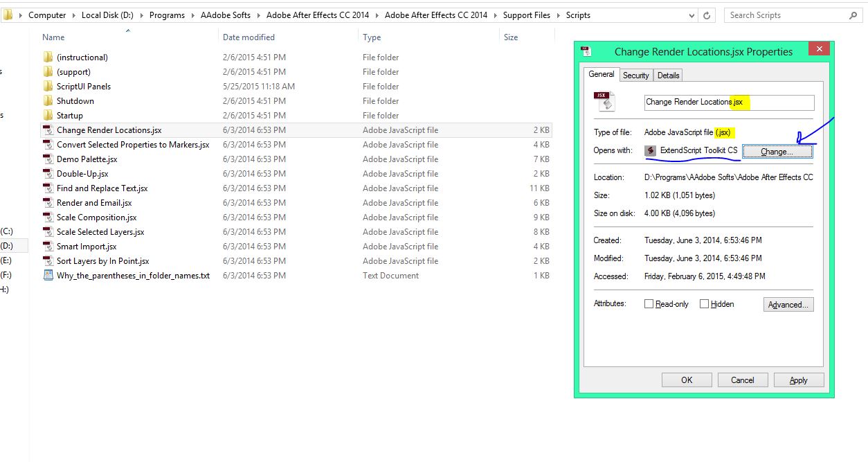Open the address bar history dropdown
This screenshot has width=868, height=462.
tap(692, 15)
